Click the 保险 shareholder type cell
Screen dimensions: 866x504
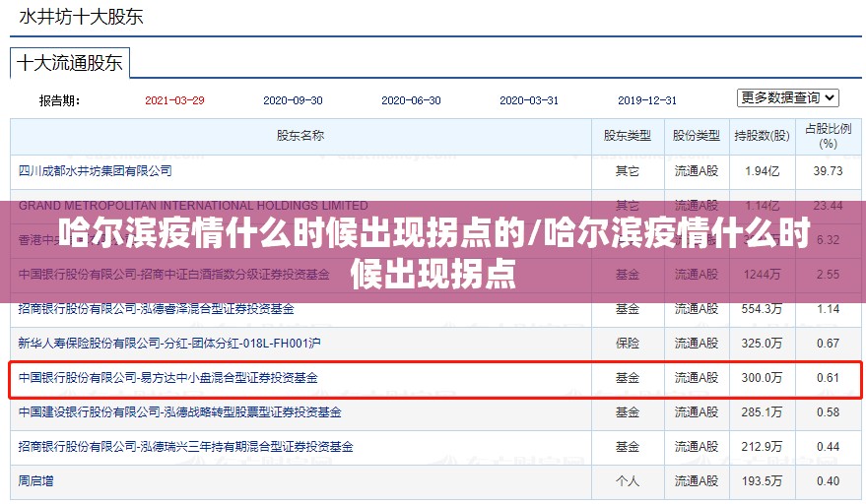(628, 344)
